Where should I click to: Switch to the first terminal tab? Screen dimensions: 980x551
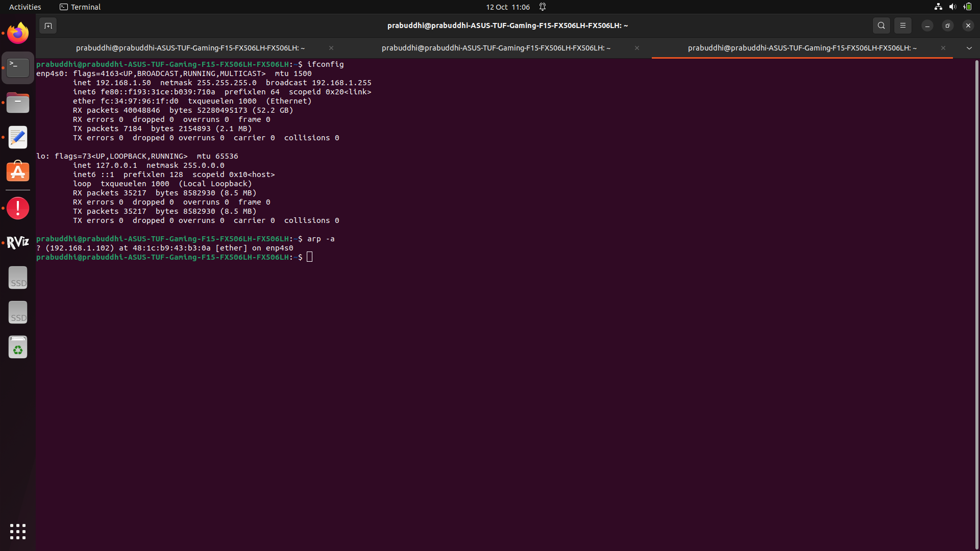pyautogui.click(x=190, y=48)
